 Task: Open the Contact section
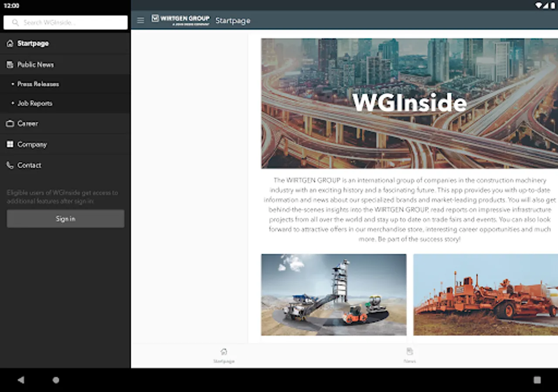[65, 165]
